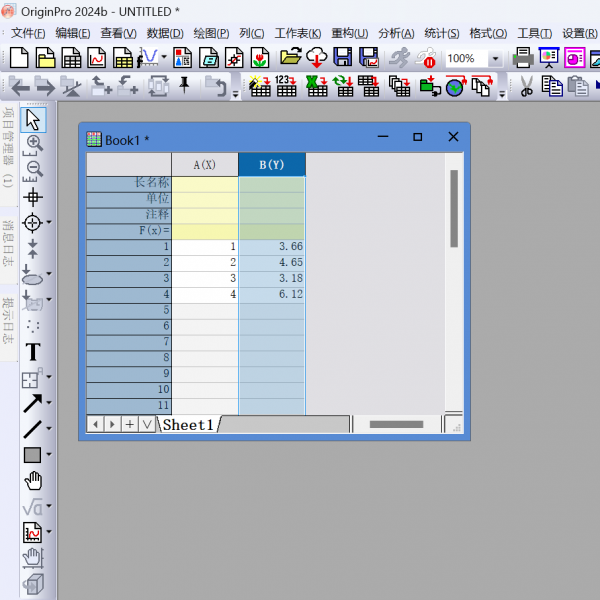Select the A(X) column header
This screenshot has width=600, height=600.
[205, 165]
